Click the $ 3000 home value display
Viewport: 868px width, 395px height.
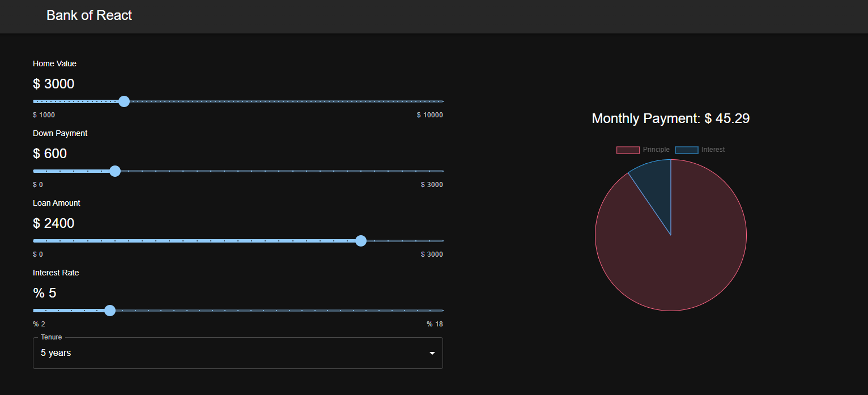click(x=53, y=83)
